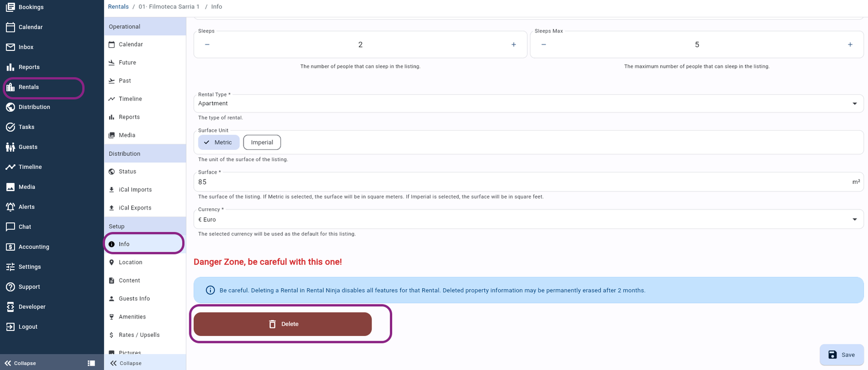Click the sidebar layout icon beside Collapse
This screenshot has height=370, width=868.
(x=91, y=363)
